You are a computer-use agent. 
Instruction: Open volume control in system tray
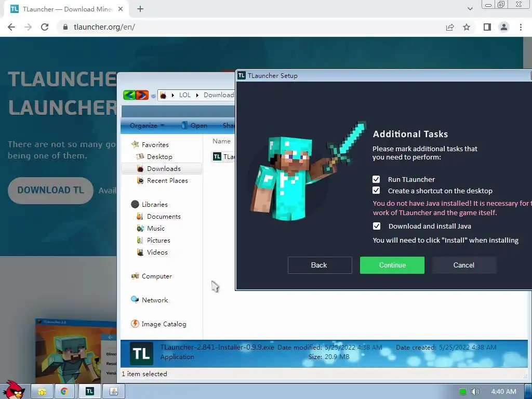(x=475, y=392)
